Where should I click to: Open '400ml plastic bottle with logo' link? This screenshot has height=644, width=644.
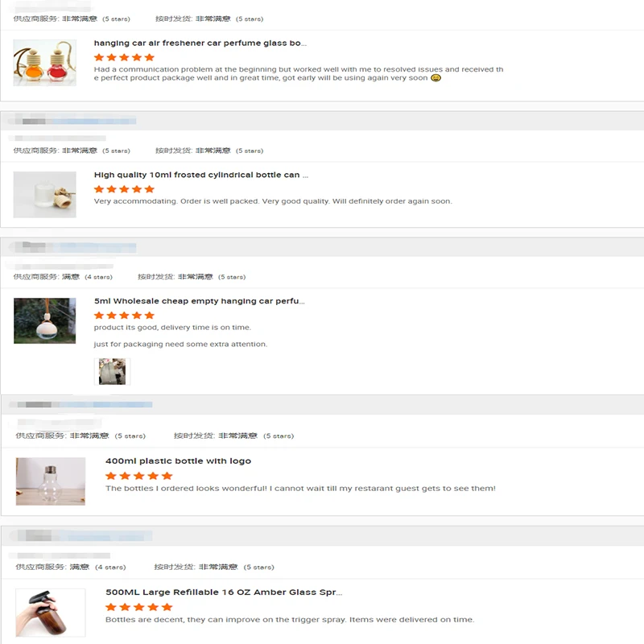[x=178, y=460]
